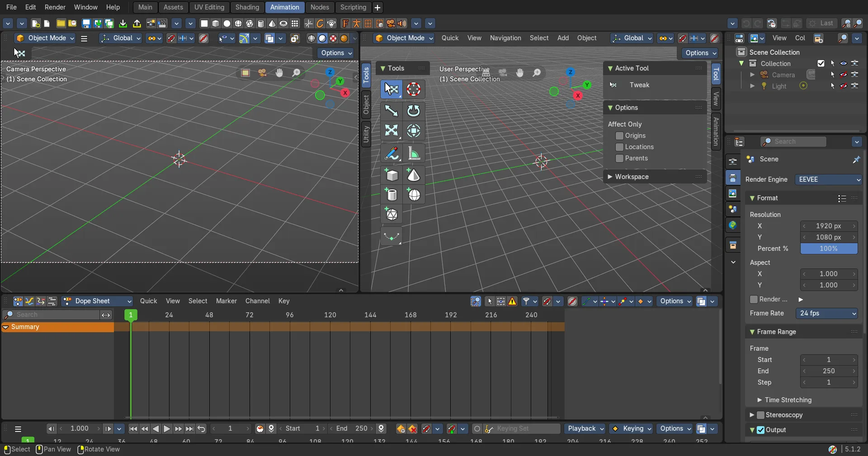Select the Cursor tool in Tools panel
Viewport: 868px width, 456px height.
tap(413, 89)
